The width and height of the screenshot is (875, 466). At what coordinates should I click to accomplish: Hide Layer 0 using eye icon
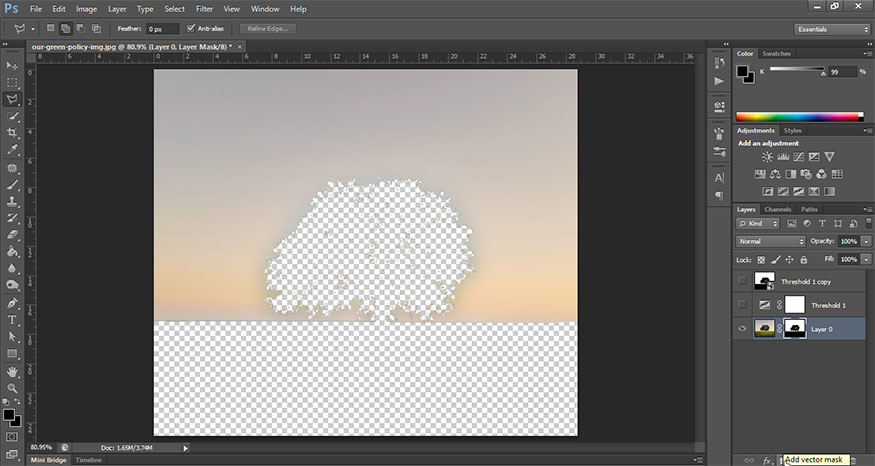click(x=741, y=328)
